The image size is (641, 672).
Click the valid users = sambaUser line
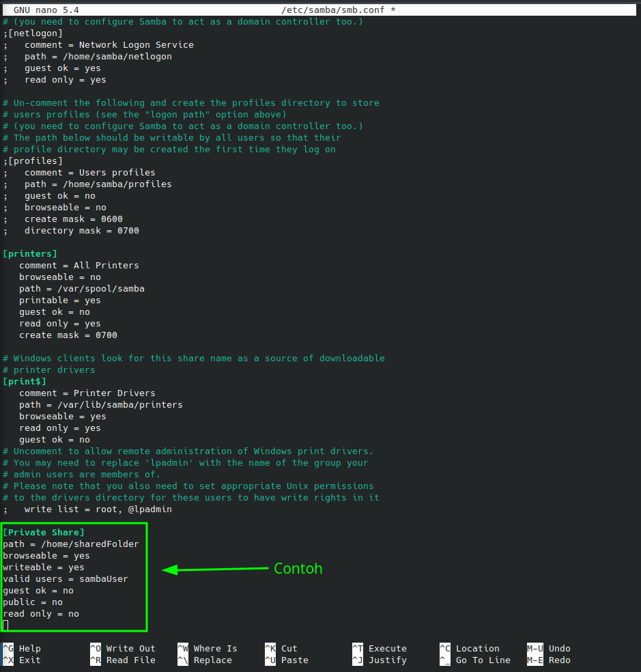pyautogui.click(x=65, y=579)
